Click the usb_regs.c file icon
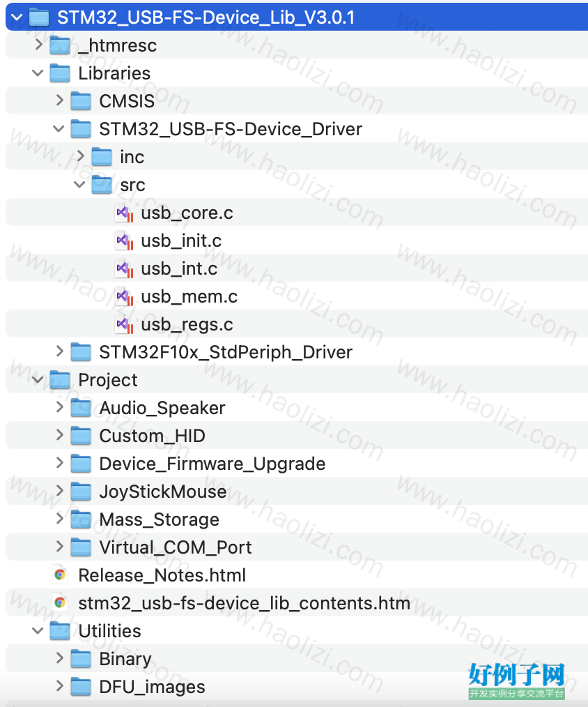588x707 pixels. pyautogui.click(x=124, y=324)
